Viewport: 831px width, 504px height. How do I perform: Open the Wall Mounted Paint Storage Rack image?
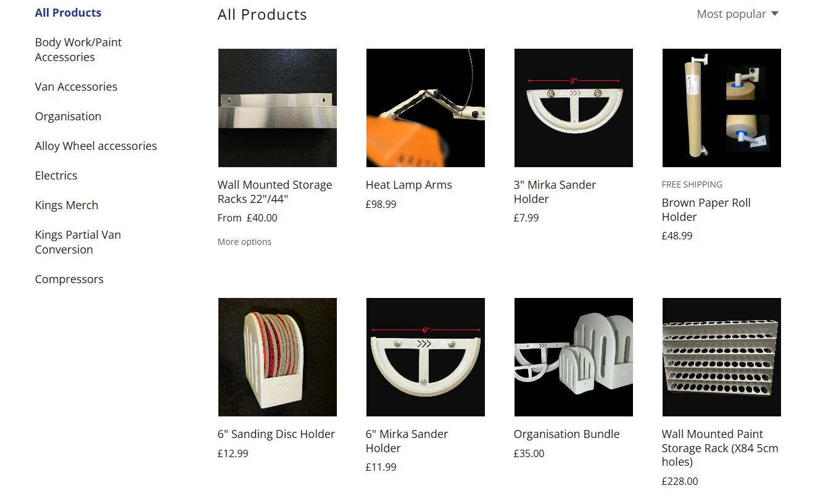(722, 357)
